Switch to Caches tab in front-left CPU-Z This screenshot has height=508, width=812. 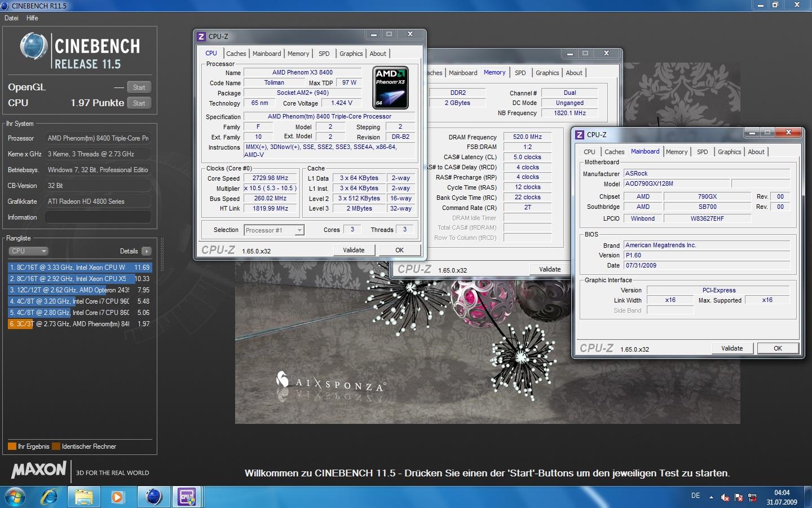pyautogui.click(x=236, y=54)
